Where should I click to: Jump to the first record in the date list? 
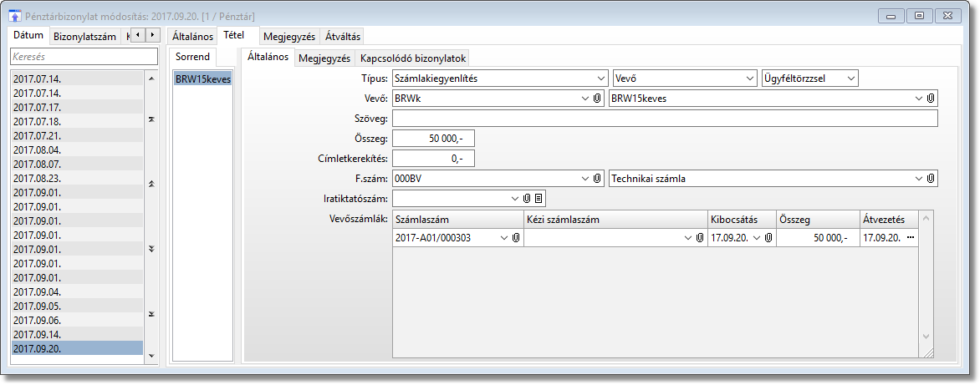[151, 119]
